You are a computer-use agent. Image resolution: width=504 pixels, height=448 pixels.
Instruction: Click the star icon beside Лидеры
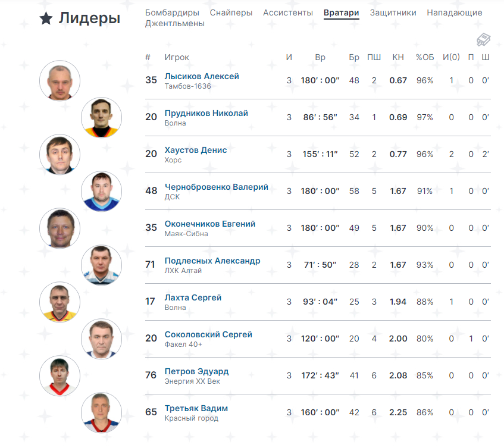[46, 18]
